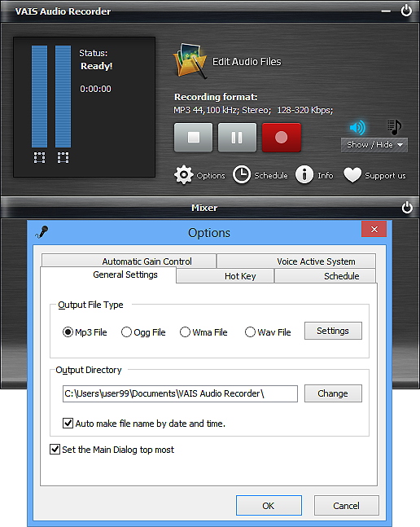The height and width of the screenshot is (527, 420).
Task: Click the Support us heart icon
Action: click(352, 175)
